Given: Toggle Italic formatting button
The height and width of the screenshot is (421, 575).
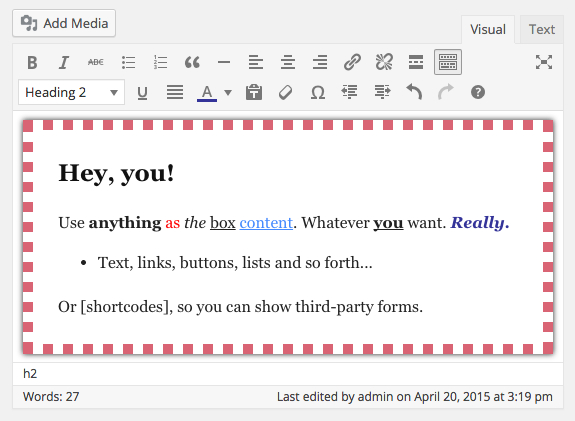Looking at the screenshot, I should [64, 62].
